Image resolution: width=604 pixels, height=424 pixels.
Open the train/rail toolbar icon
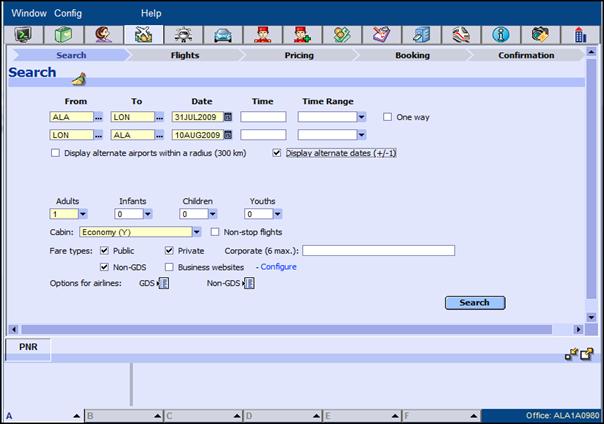461,35
